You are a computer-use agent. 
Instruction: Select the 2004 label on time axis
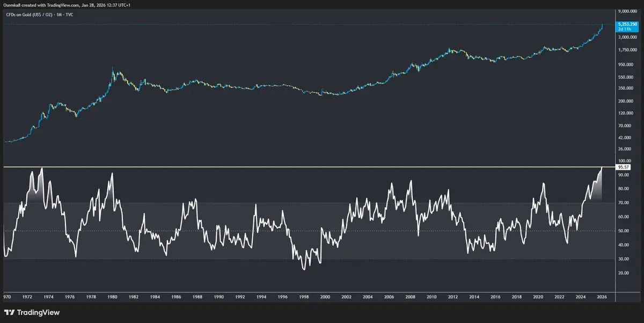click(368, 296)
